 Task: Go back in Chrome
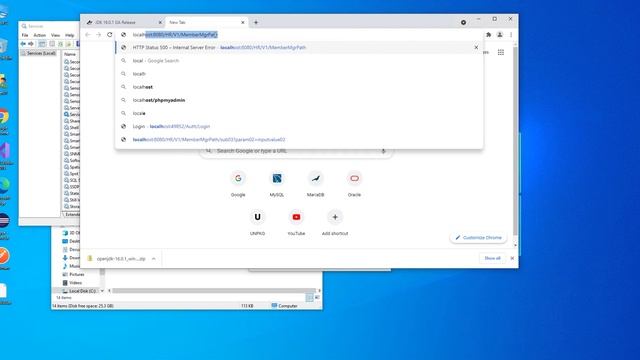tap(88, 35)
